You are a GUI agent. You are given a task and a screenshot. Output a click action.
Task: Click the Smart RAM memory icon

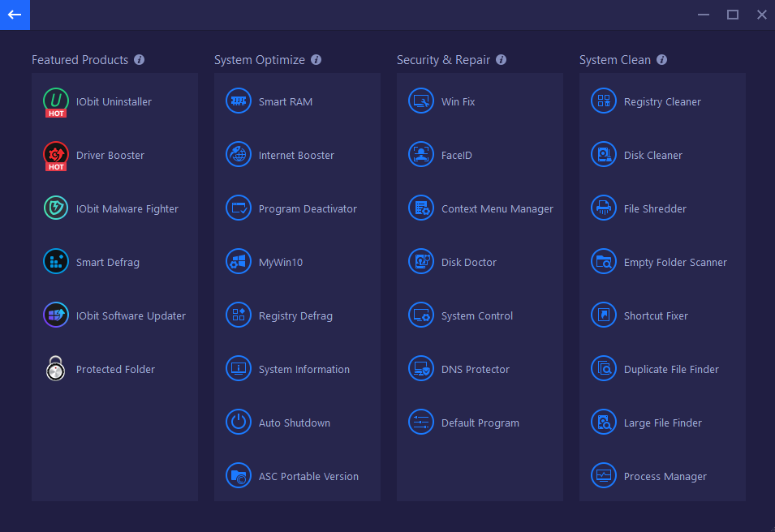[x=239, y=101]
